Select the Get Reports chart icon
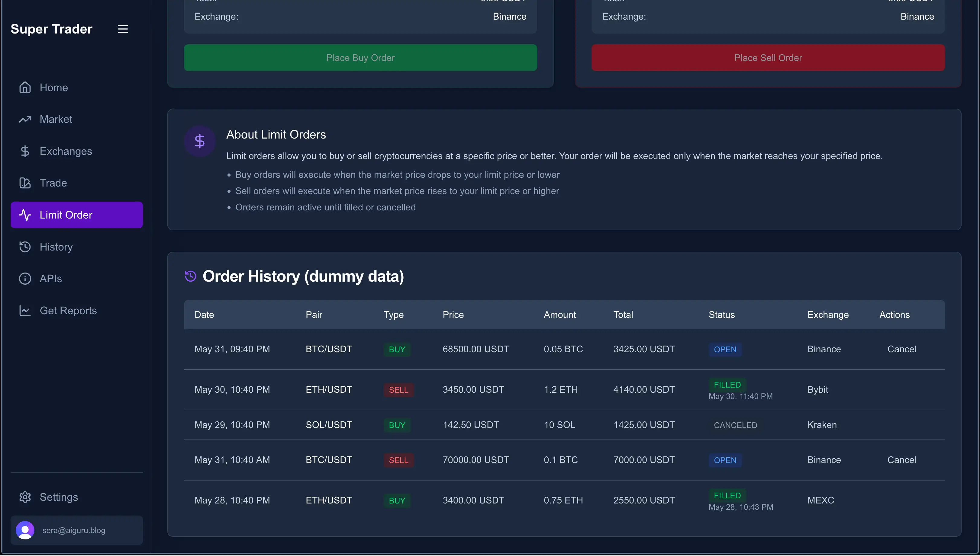The height and width of the screenshot is (556, 980). click(25, 311)
